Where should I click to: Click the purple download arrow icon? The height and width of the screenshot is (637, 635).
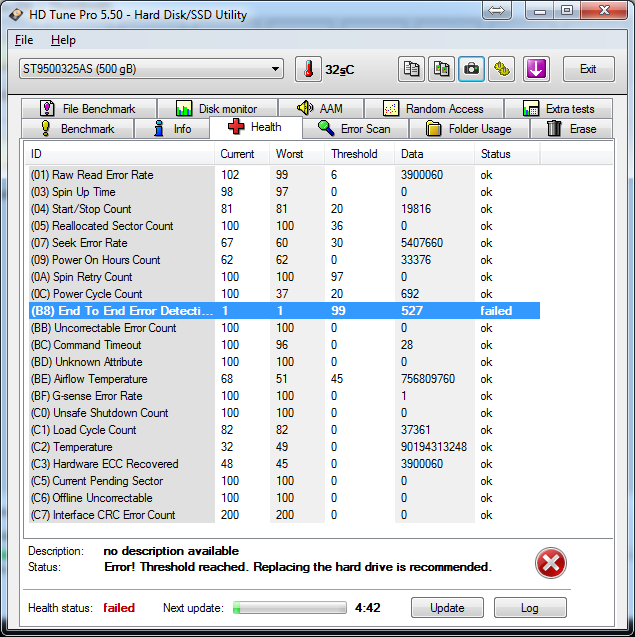coord(536,69)
